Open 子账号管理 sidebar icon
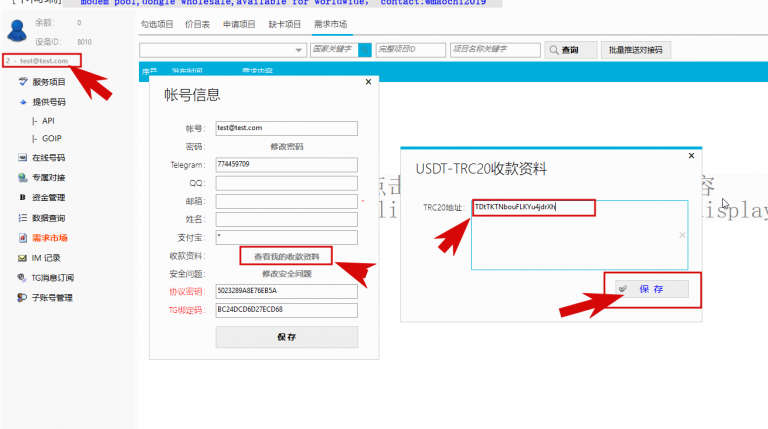Image resolution: width=768 pixels, height=429 pixels. pos(22,297)
